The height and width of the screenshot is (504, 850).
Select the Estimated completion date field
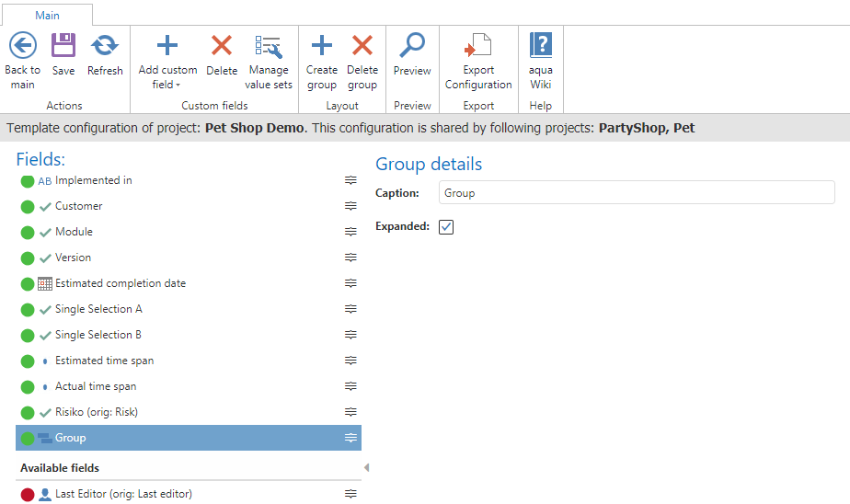pos(121,283)
